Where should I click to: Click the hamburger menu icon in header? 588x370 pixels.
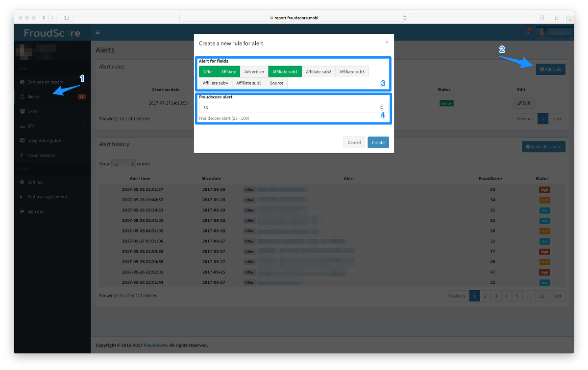click(x=98, y=32)
